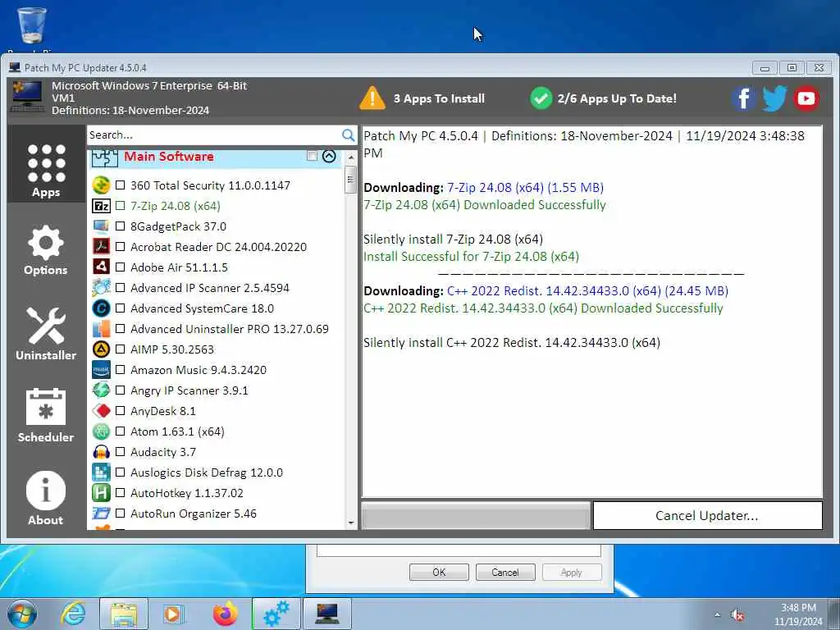Click the 360 Total Security app icon
Image resolution: width=840 pixels, height=630 pixels.
[x=101, y=185]
